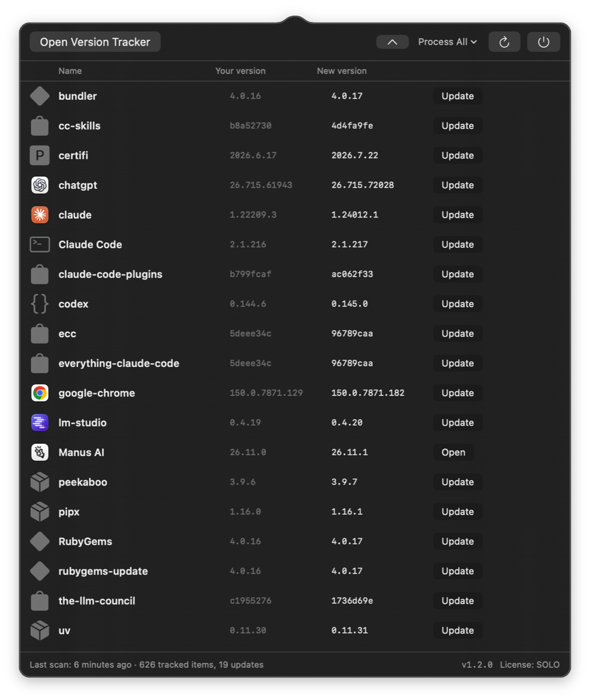The height and width of the screenshot is (700, 590).
Task: Sort by the New version column header
Action: (342, 71)
